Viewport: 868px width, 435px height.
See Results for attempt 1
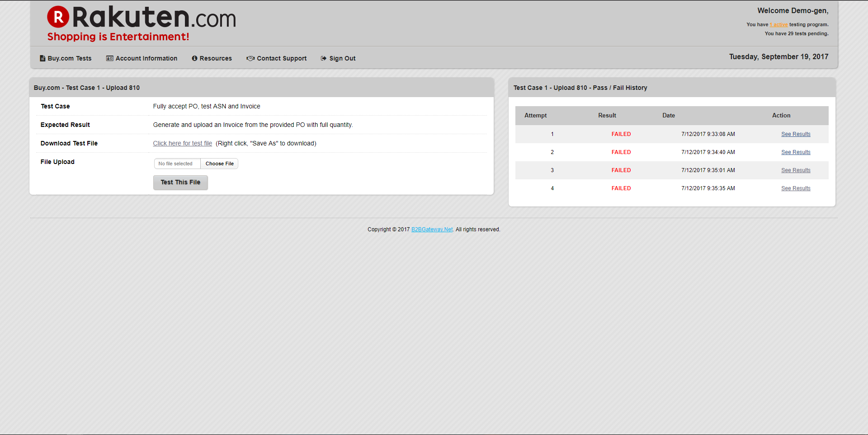click(x=796, y=134)
